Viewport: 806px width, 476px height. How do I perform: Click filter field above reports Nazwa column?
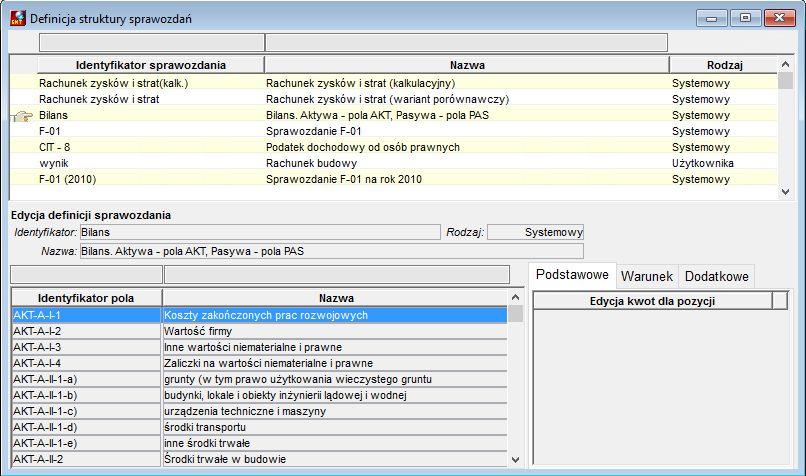[466, 43]
